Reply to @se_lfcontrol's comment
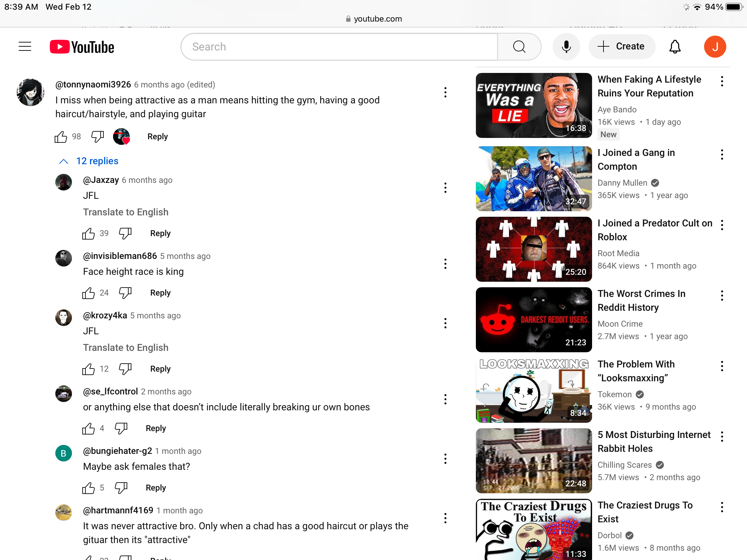The height and width of the screenshot is (560, 747). click(x=156, y=428)
